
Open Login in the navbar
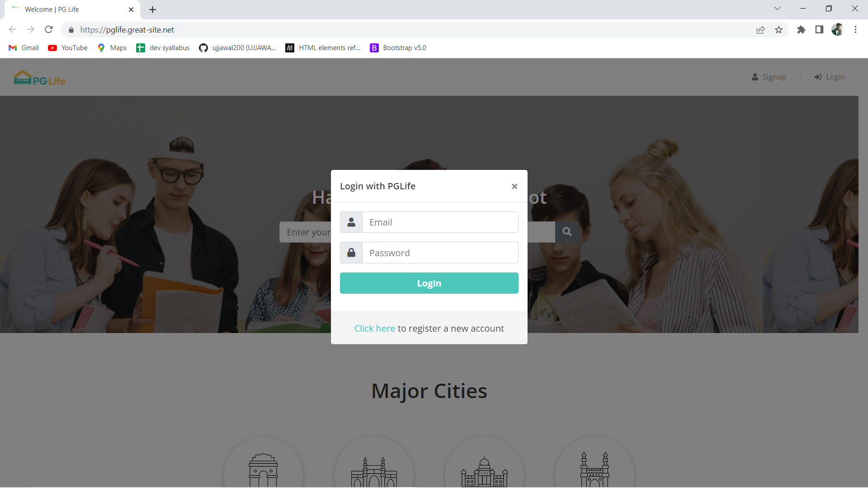click(x=829, y=77)
